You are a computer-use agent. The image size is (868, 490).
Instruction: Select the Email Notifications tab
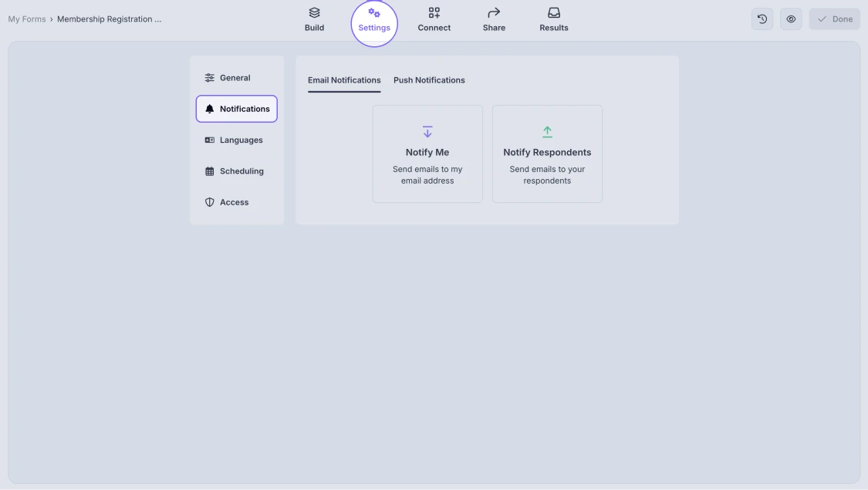[x=344, y=80]
